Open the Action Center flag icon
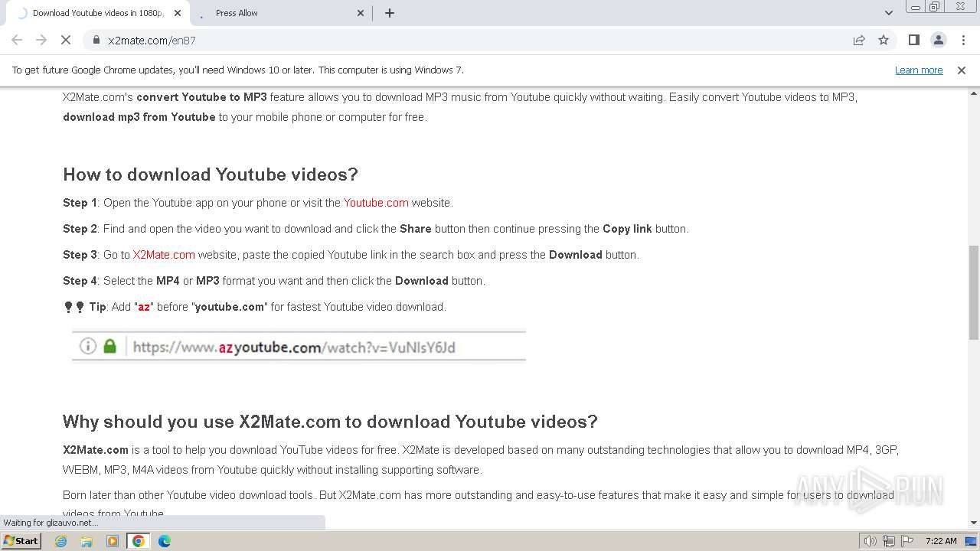980x551 pixels. click(907, 541)
